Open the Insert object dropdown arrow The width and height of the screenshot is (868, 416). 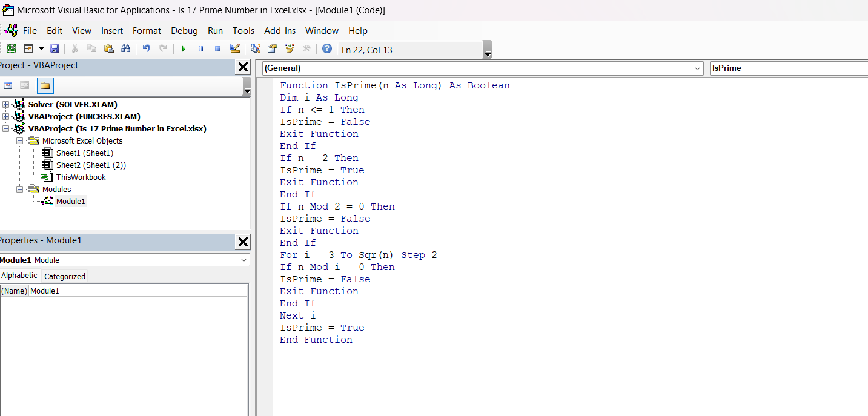tap(41, 49)
